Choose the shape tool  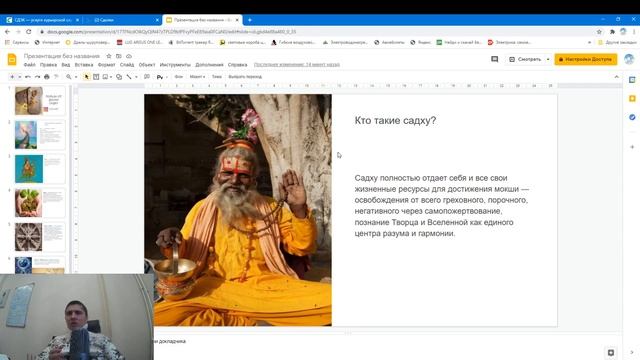pyautogui.click(x=119, y=77)
